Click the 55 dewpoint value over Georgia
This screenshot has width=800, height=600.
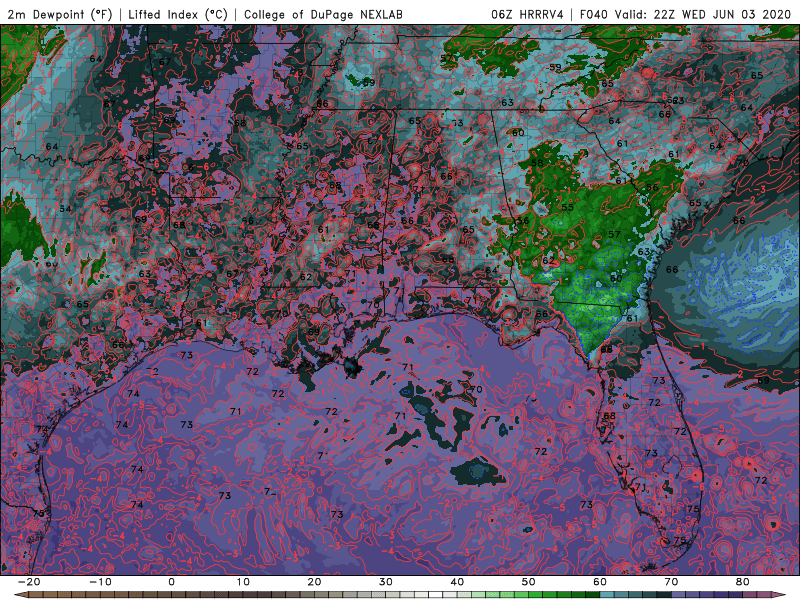(567, 207)
